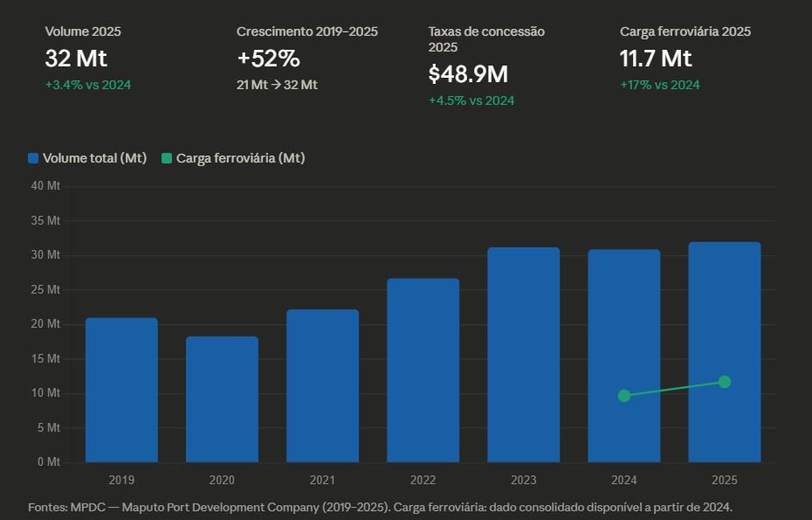Select the 2020 volume bar
Viewport: 812px width, 520px height.
[x=222, y=399]
